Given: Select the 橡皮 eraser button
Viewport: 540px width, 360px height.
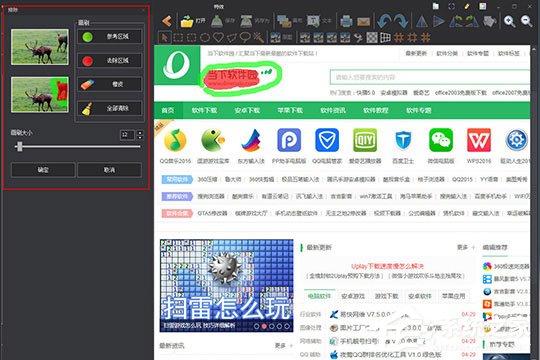Looking at the screenshot, I should (x=110, y=84).
